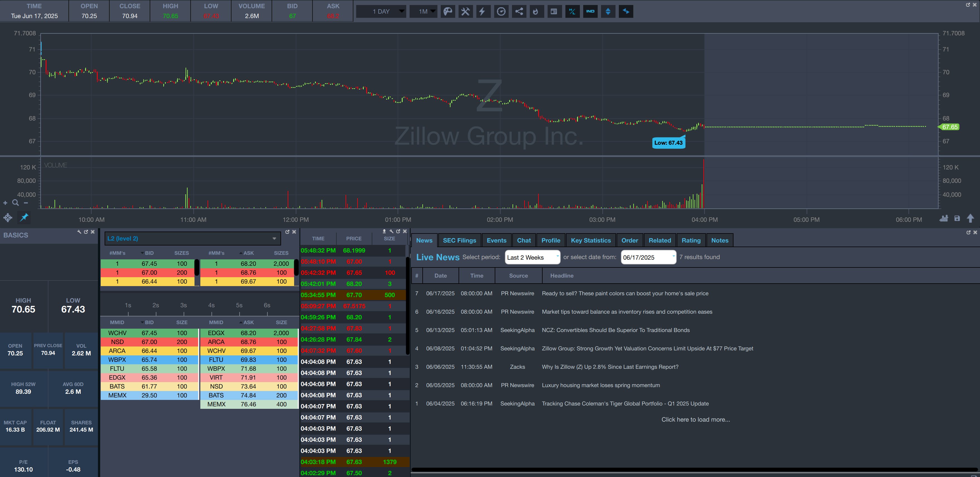This screenshot has width=980, height=477.
Task: Open the Zillow $77 Price Target headline
Action: coord(647,348)
